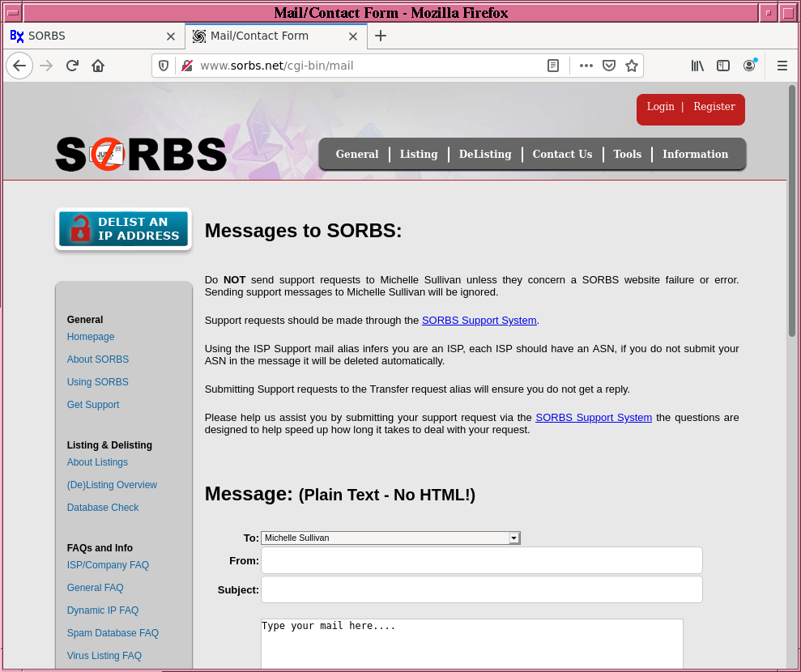Screen dimensions: 801x672
Task: Reload the current page
Action: 72,66
